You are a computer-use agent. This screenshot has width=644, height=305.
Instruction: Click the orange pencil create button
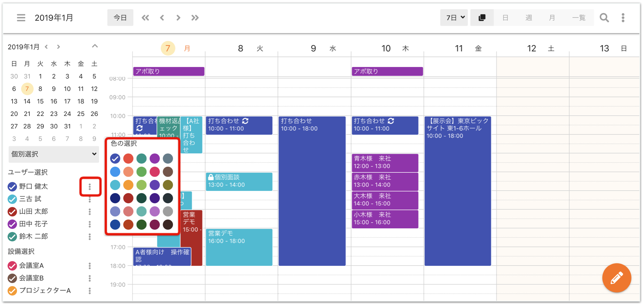tap(617, 278)
